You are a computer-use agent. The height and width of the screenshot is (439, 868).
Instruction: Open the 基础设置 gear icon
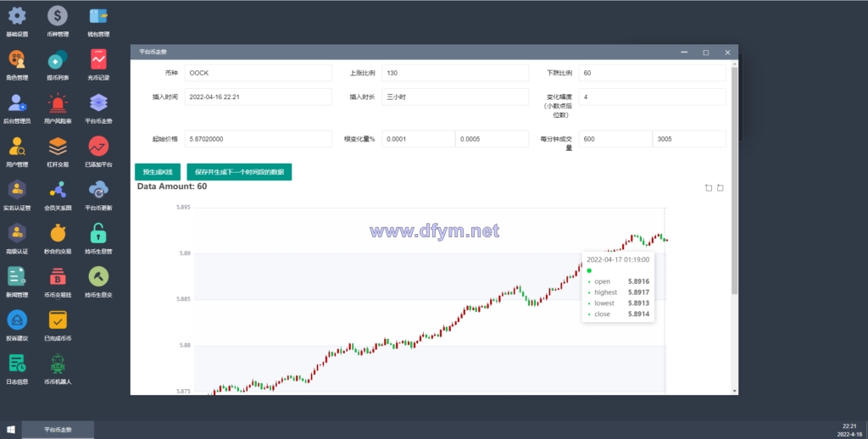coord(17,16)
